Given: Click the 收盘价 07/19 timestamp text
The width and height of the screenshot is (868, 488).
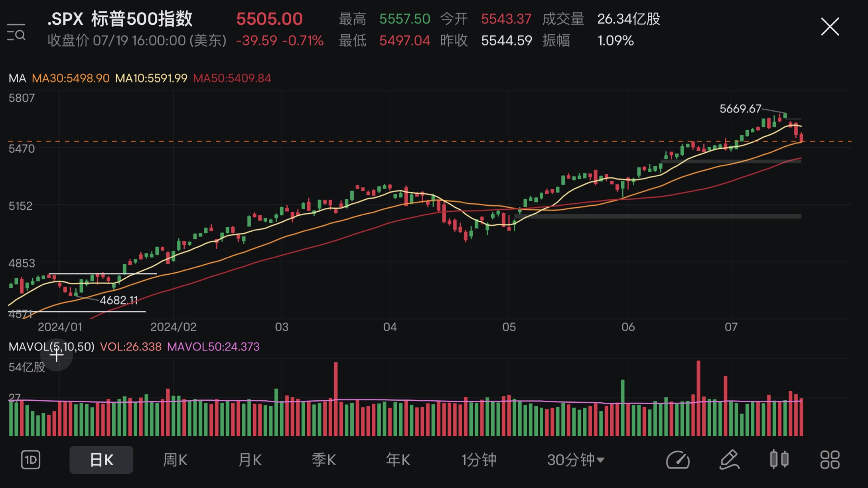Looking at the screenshot, I should pyautogui.click(x=137, y=41).
